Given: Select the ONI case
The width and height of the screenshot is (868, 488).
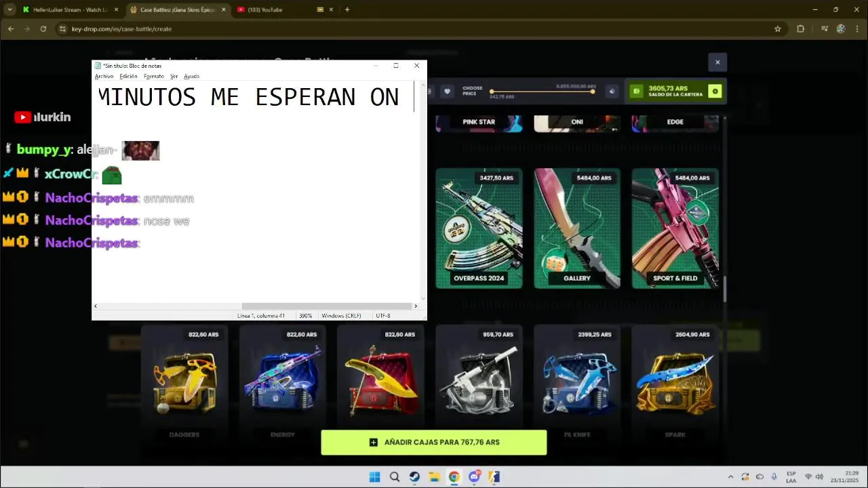Looking at the screenshot, I should (x=577, y=123).
